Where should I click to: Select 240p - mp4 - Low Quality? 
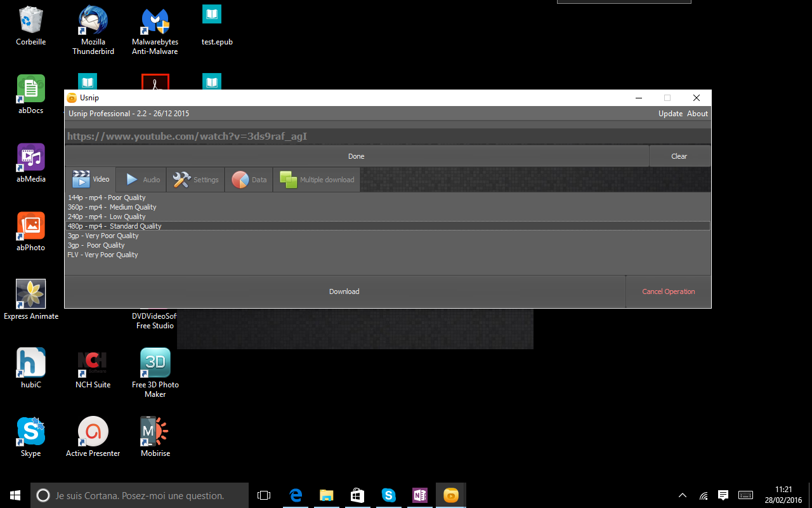point(388,217)
